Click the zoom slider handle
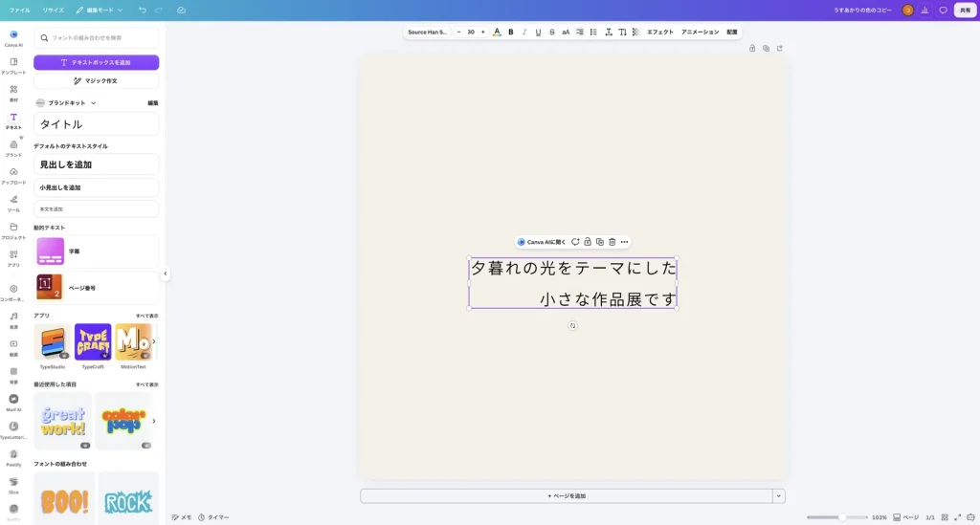The height and width of the screenshot is (525, 980). click(842, 517)
